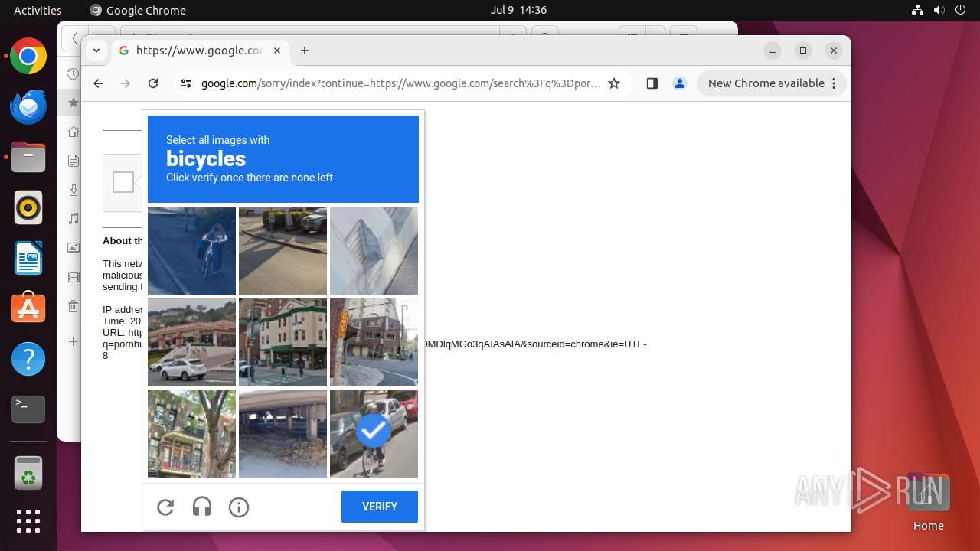980x551 pixels.
Task: Open the Chrome three-dot menu
Action: 834,83
